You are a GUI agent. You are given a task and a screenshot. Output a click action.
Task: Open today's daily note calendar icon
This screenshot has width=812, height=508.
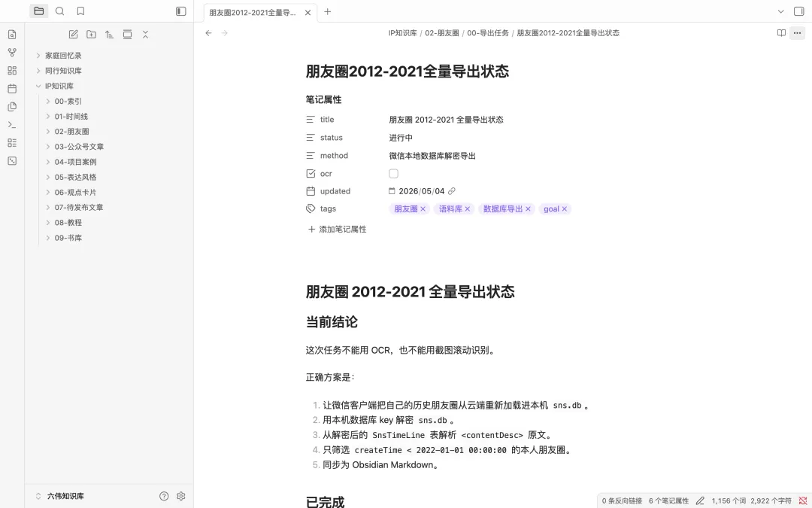[x=13, y=89]
